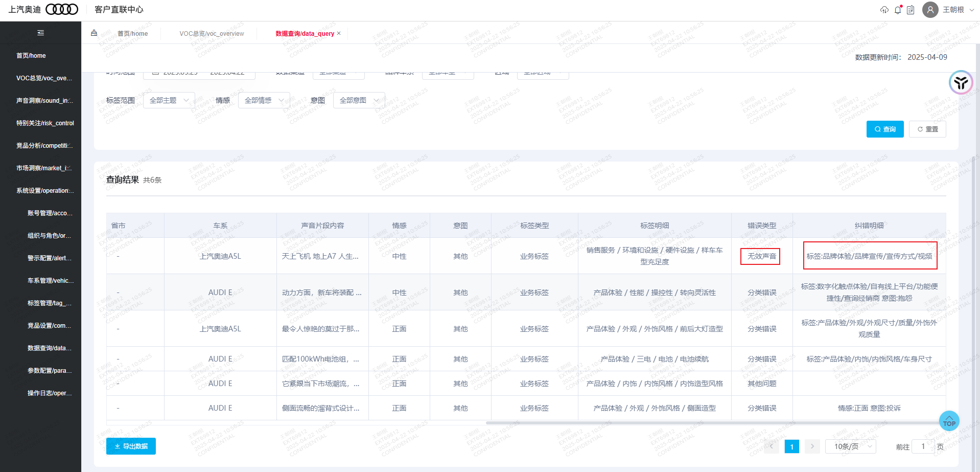Click 销售服务 / 环境和设施 tag detail cell
Image resolution: width=980 pixels, height=472 pixels.
point(655,256)
